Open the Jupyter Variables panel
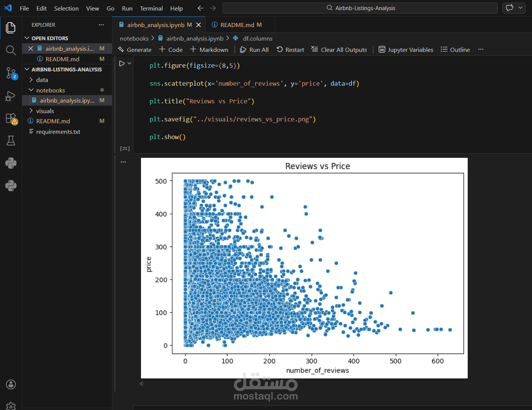The image size is (532, 410). [406, 50]
